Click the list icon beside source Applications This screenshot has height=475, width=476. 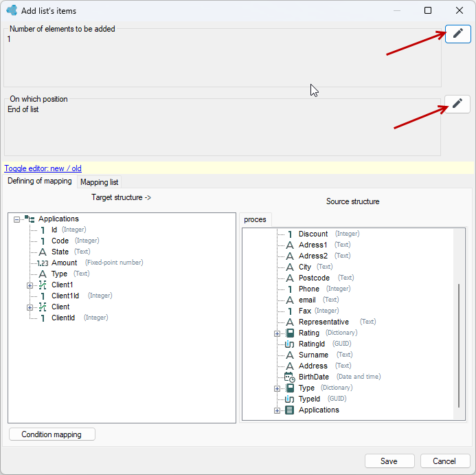click(290, 410)
